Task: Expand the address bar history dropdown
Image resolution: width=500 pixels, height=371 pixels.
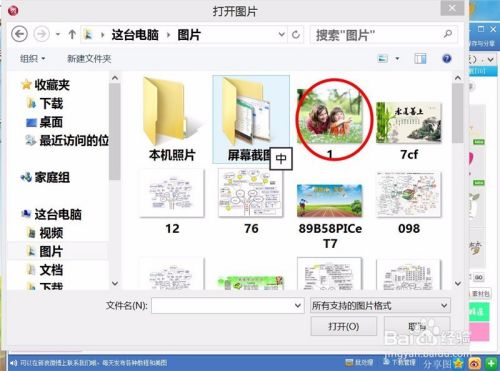Action: (x=282, y=34)
